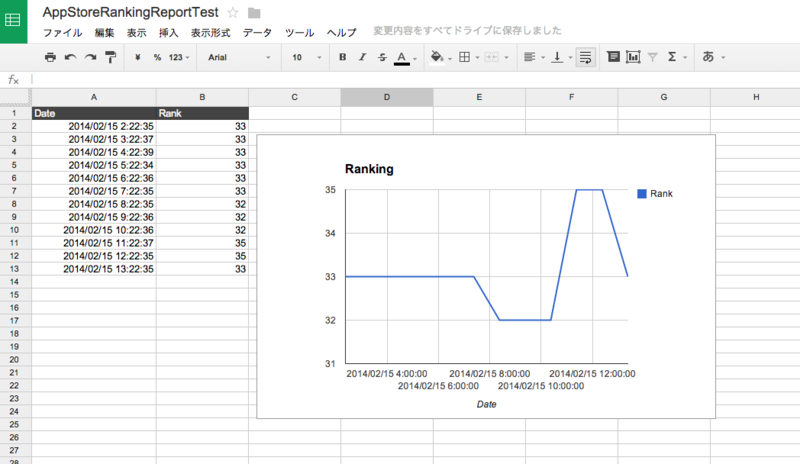Click the Rank legend entry
Image resolution: width=800 pixels, height=464 pixels.
click(655, 193)
